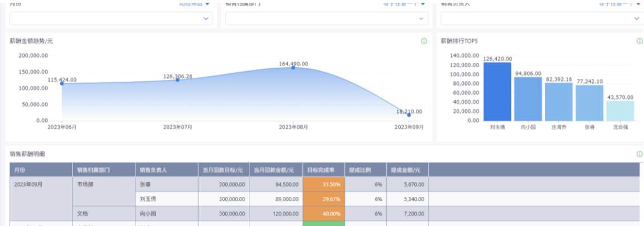Click the 115,424.00 data point on trend chart

coord(62,83)
